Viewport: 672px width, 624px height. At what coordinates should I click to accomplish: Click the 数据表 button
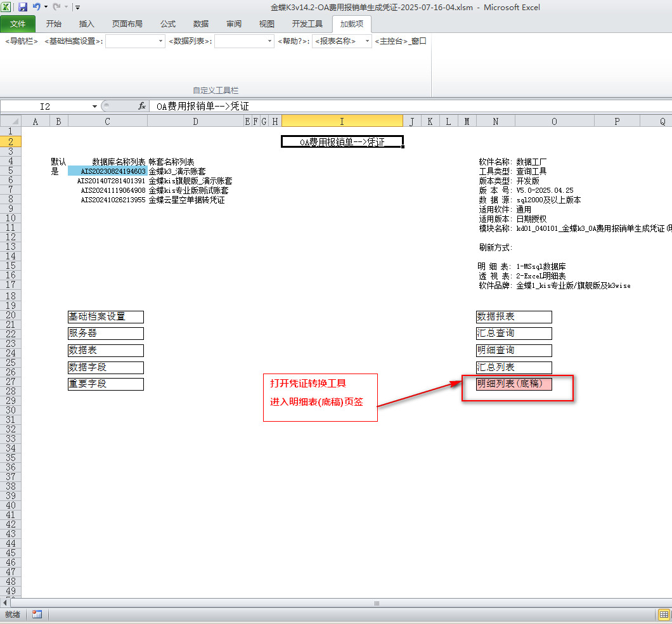tap(106, 351)
